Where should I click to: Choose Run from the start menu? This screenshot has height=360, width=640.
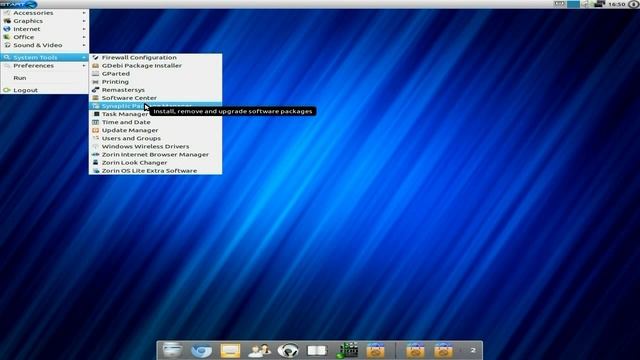[44, 78]
